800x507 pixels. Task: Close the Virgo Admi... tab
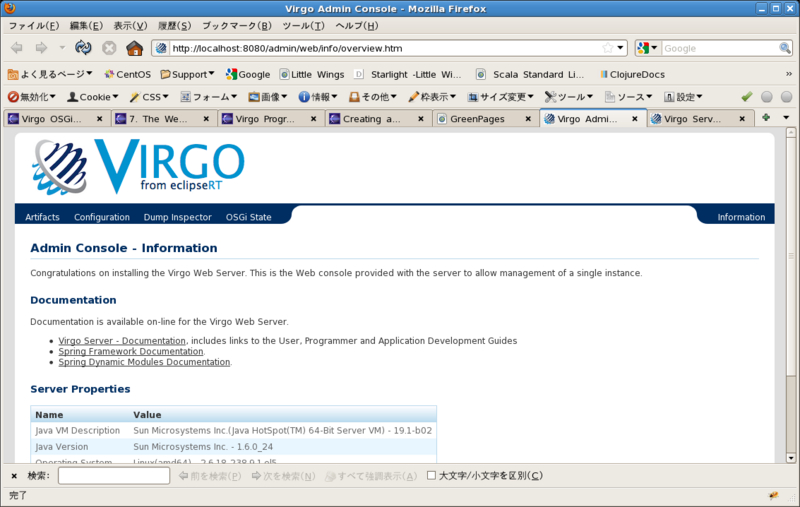635,119
